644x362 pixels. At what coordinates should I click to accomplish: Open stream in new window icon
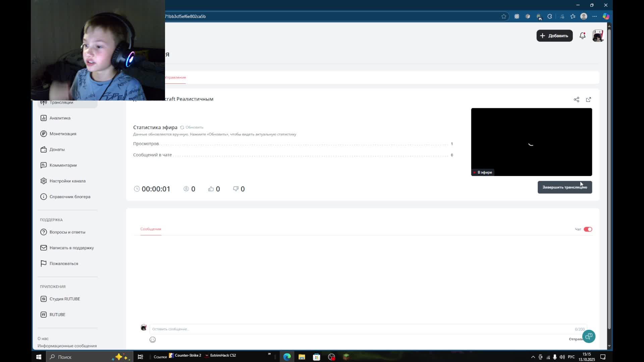(x=588, y=100)
